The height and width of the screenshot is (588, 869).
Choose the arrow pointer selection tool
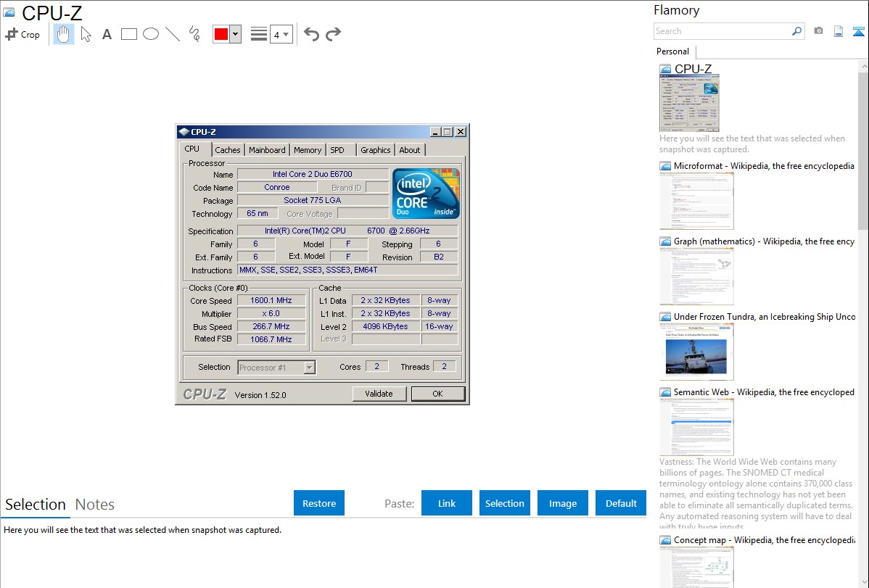(x=86, y=34)
